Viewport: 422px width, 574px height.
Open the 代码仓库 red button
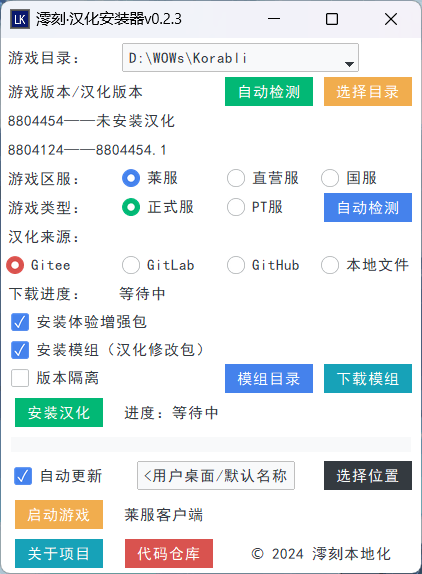click(169, 554)
